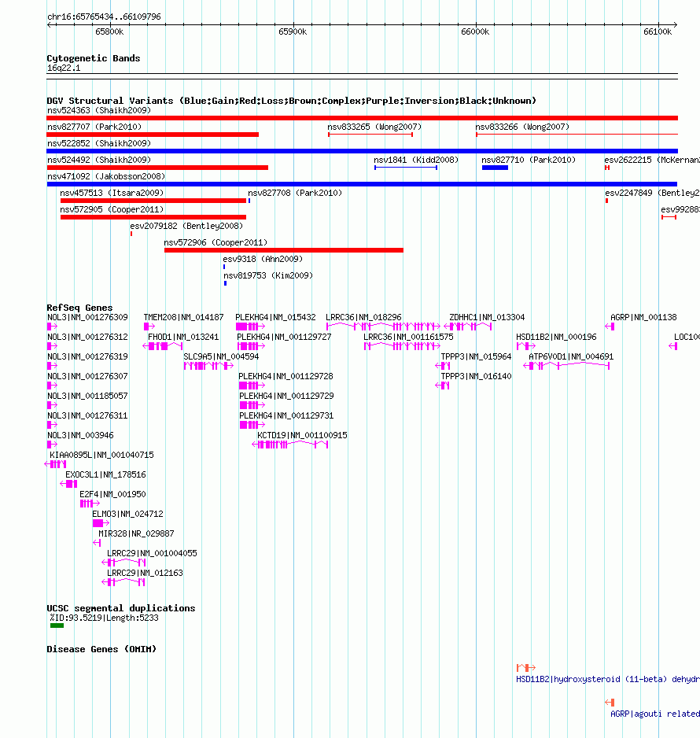This screenshot has height=738, width=700.
Task: Click the chr16:65765434..66109796 region label
Action: [104, 17]
